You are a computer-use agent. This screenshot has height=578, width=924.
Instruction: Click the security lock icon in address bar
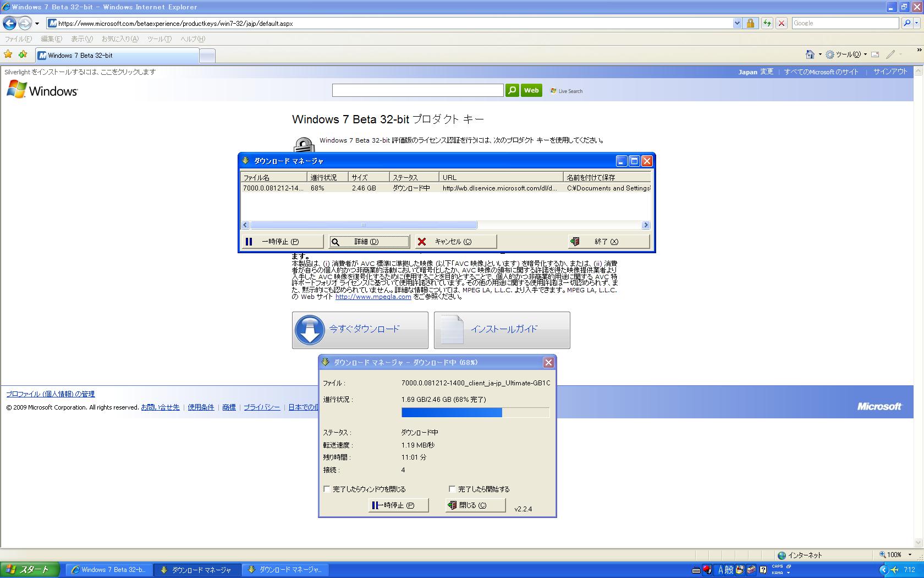pos(750,23)
